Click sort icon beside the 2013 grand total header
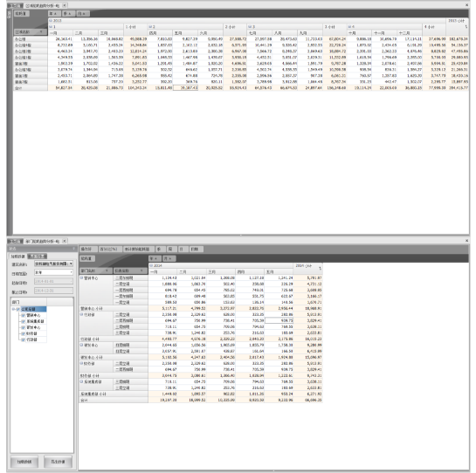476x473 pixels. pos(466,27)
